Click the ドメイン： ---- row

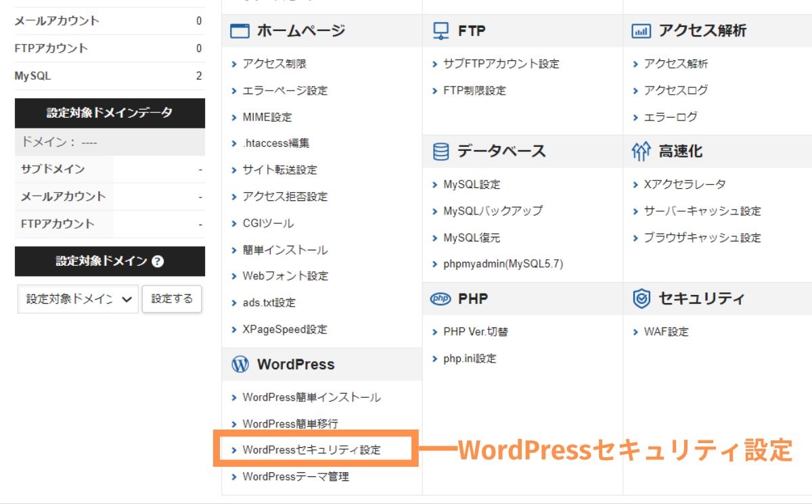110,142
